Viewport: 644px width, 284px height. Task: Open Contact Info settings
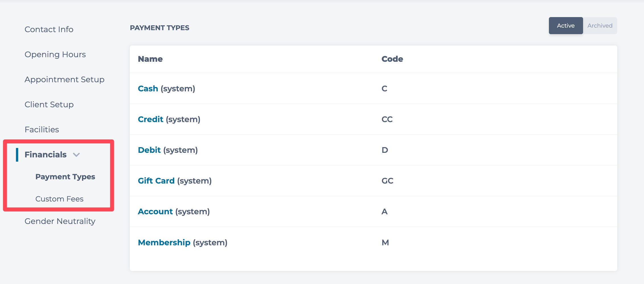click(x=49, y=29)
